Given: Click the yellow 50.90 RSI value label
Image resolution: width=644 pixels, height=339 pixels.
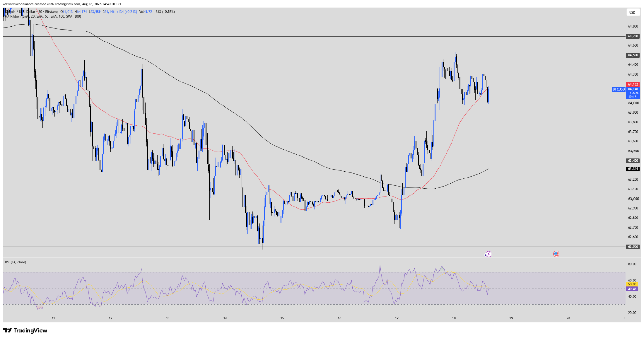Looking at the screenshot, I should pos(632,284).
